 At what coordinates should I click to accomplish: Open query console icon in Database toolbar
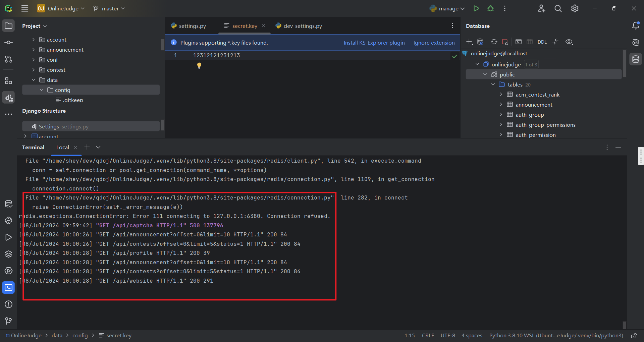(x=519, y=42)
